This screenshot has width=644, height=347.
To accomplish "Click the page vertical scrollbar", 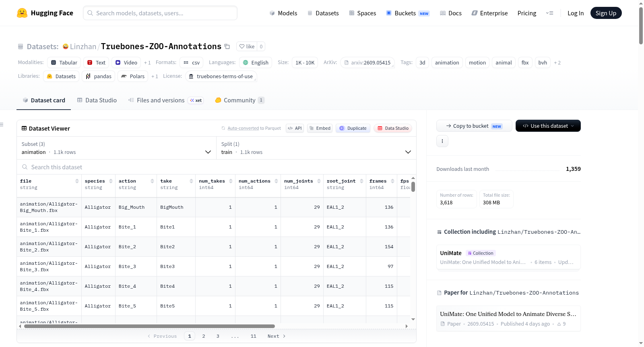I will click(641, 25).
